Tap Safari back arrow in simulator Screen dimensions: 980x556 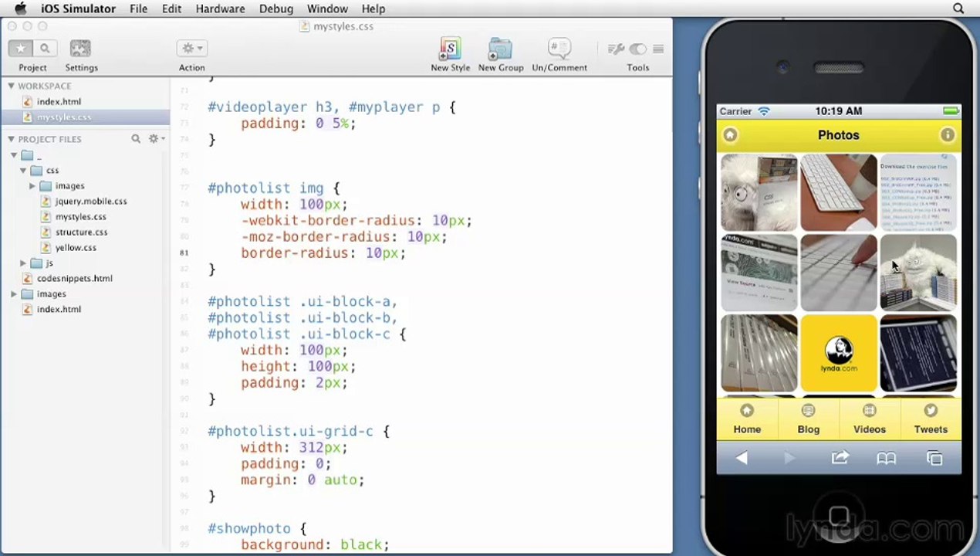coord(742,458)
